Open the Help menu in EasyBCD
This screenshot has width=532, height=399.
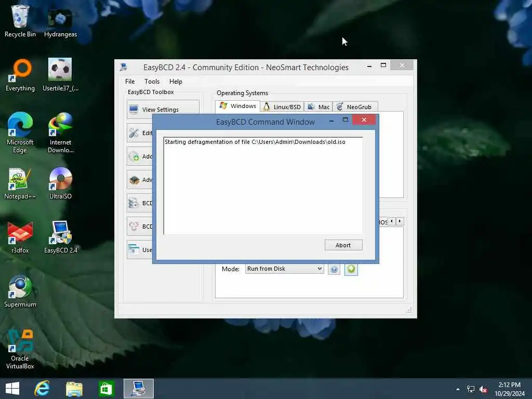[x=176, y=82]
